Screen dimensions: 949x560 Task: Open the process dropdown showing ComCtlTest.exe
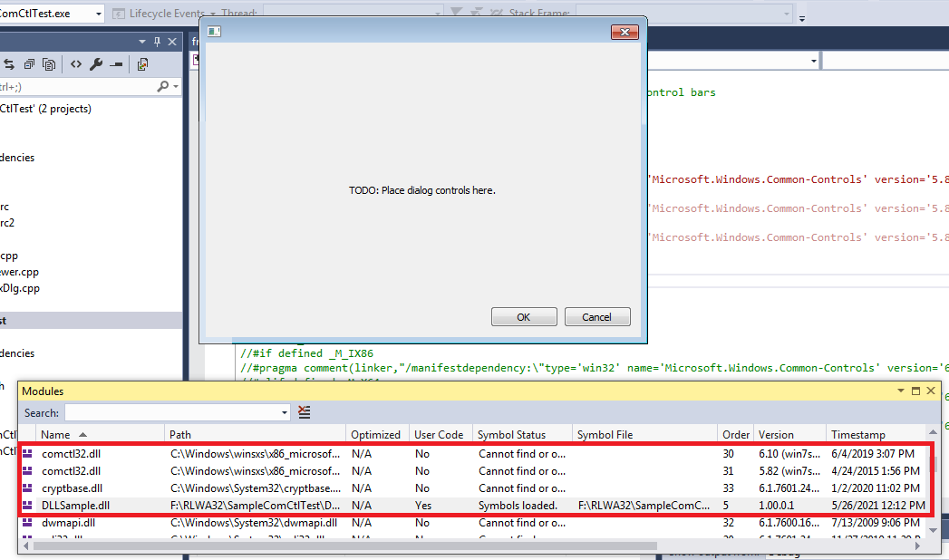point(98,14)
